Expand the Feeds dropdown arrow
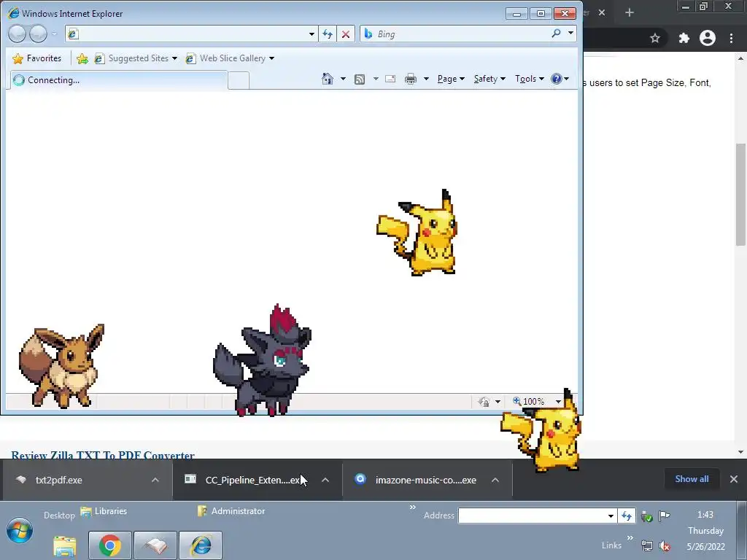747x560 pixels. 376,79
